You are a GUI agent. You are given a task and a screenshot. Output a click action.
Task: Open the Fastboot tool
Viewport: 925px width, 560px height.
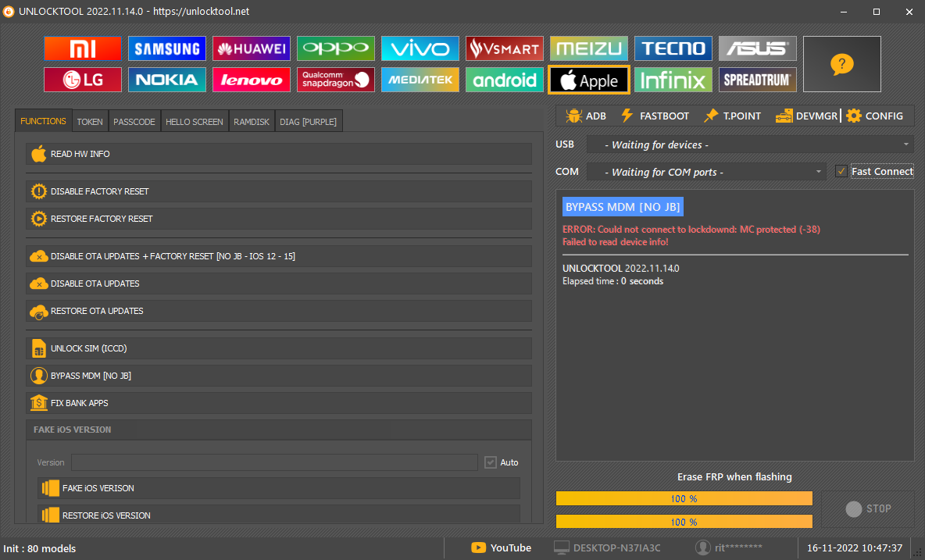point(655,116)
